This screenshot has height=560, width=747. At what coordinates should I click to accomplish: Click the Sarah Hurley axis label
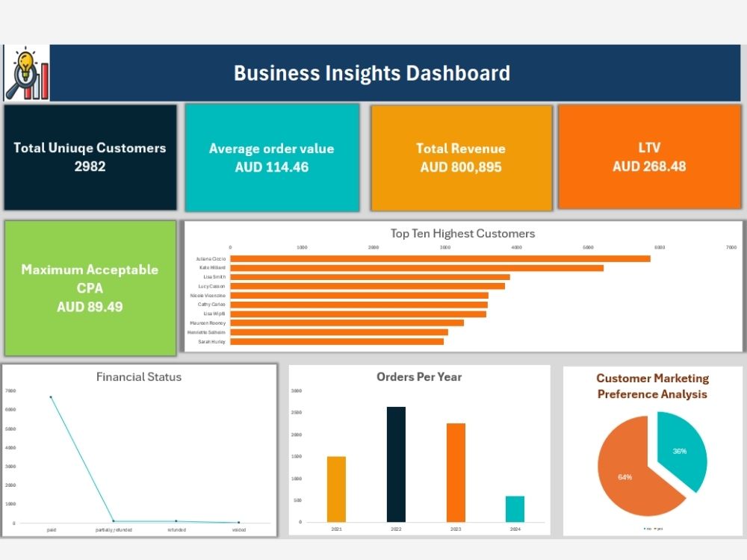click(x=211, y=341)
